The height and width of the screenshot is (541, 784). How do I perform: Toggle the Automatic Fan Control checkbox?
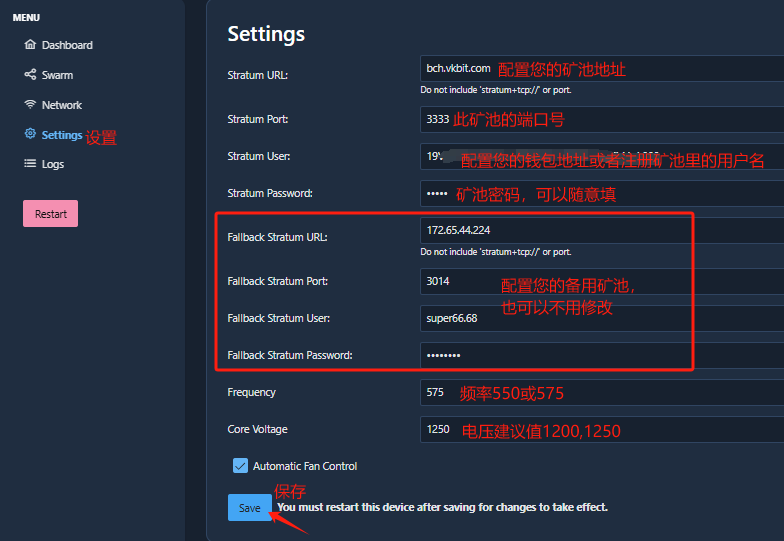pos(240,466)
